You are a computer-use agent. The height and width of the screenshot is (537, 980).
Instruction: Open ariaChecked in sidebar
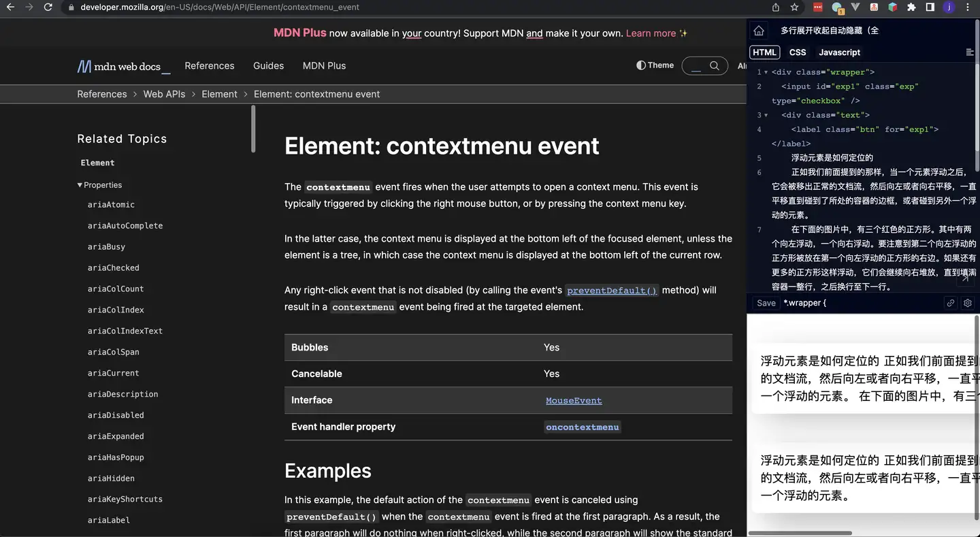tap(113, 268)
